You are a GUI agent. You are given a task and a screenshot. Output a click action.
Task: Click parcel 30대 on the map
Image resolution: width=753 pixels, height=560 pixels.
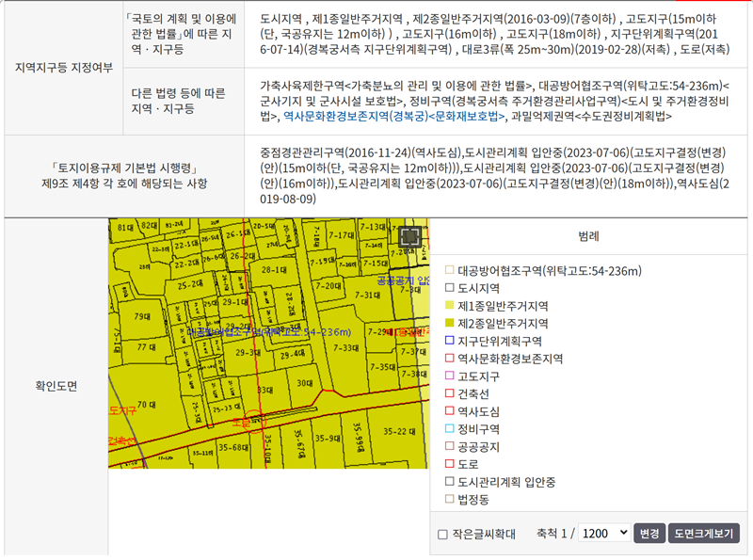304,383
